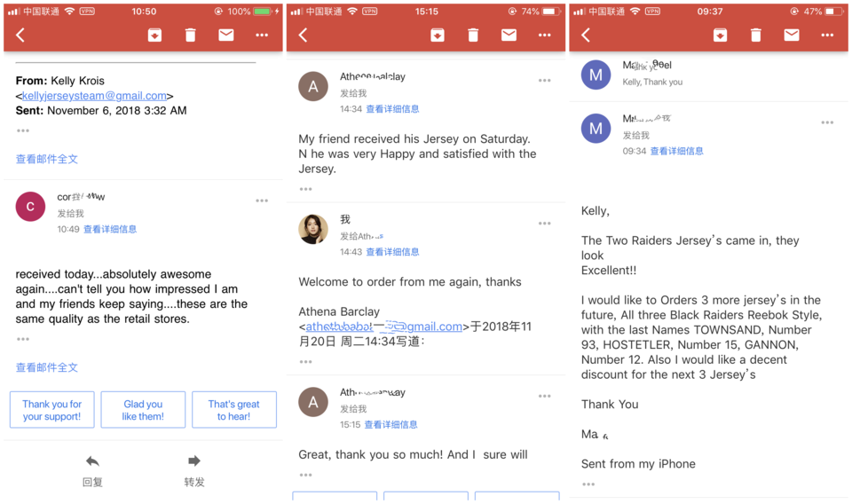Choose the "Thank you for your support!" reply
The image size is (852, 504).
tap(51, 410)
